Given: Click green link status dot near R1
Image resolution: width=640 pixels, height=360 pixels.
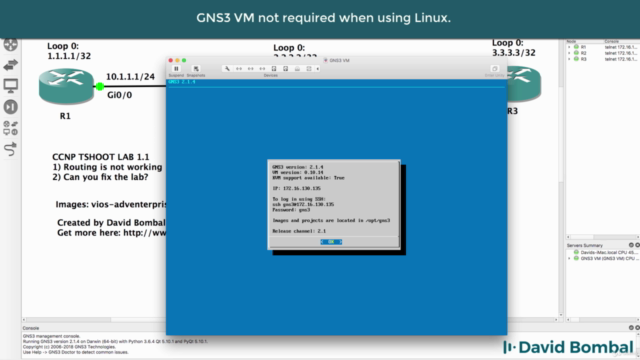Looking at the screenshot, I should (100, 86).
